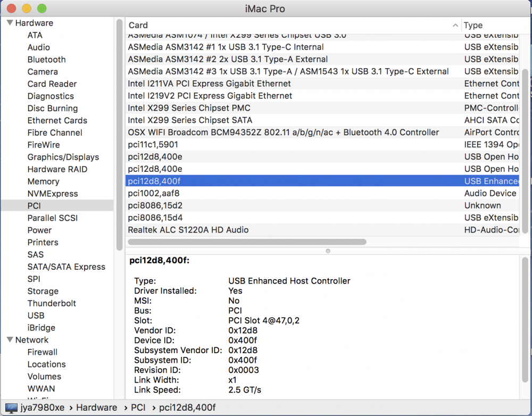Open Volumes under Network

click(45, 377)
